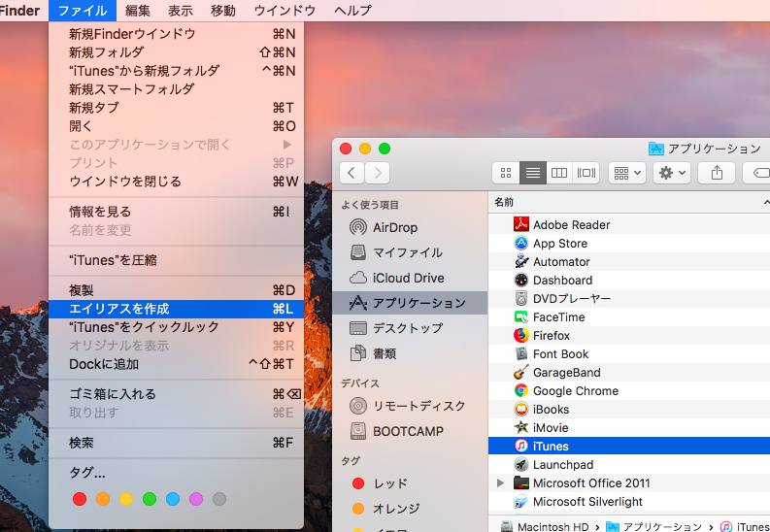Select the Firefox icon in the list
Image resolution: width=770 pixels, height=532 pixels.
[x=521, y=335]
